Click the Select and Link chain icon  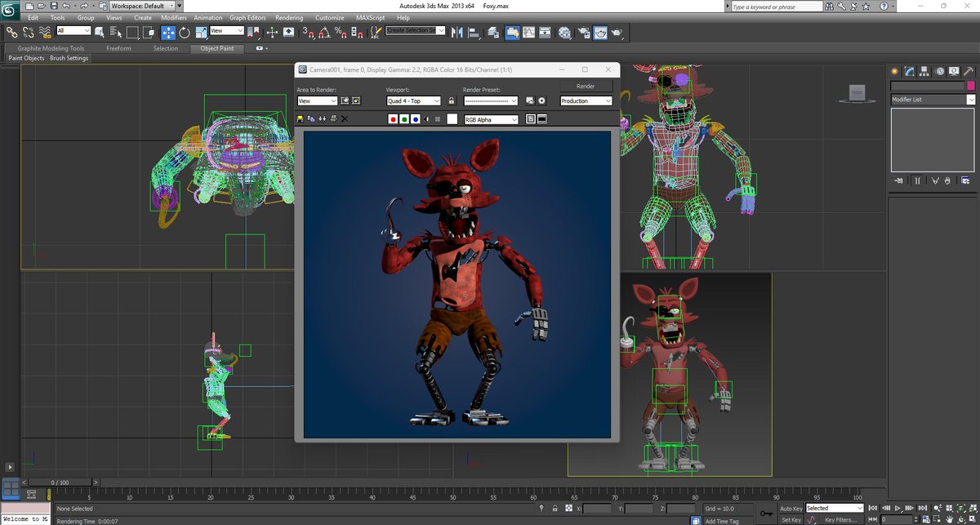pyautogui.click(x=11, y=32)
